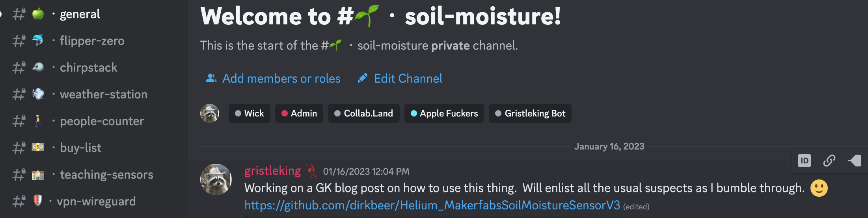Screen dimensions: 868x218
Task: Open the vpn-wireguard channel
Action: coord(96,201)
